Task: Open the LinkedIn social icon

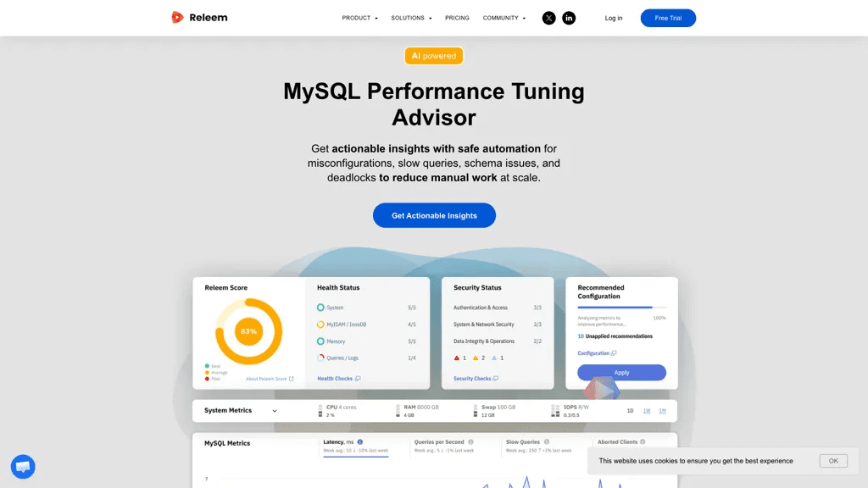Action: point(569,19)
